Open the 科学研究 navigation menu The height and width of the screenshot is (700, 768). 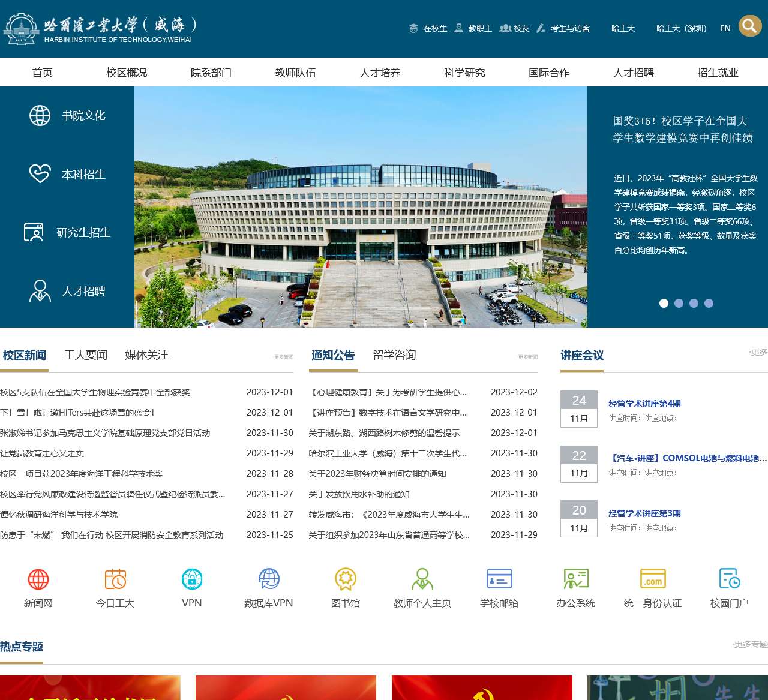pyautogui.click(x=465, y=73)
